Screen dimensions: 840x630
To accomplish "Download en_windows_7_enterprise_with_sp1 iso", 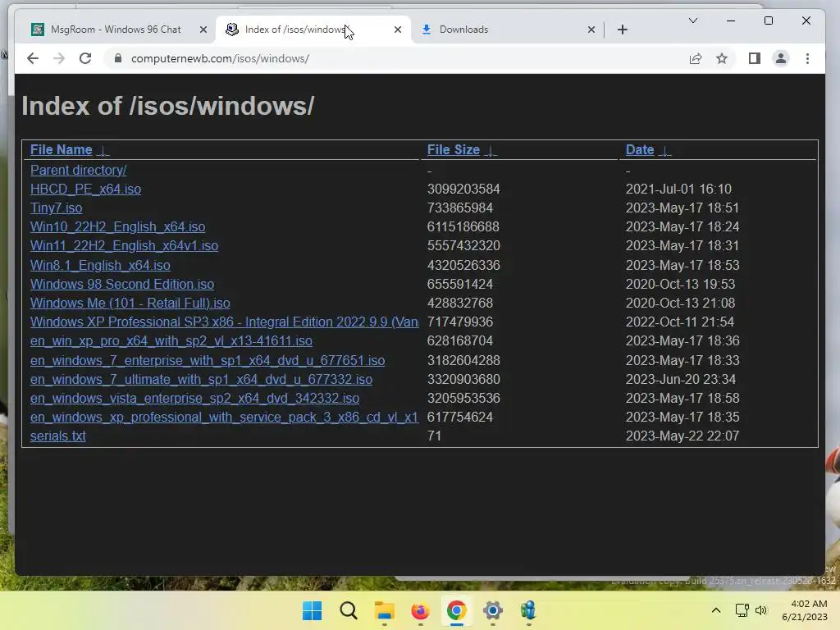I will [x=208, y=360].
